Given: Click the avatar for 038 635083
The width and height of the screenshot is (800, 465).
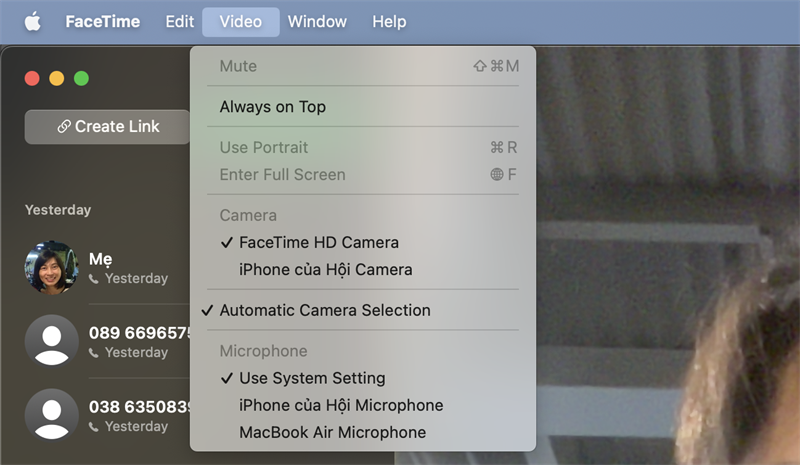Looking at the screenshot, I should click(x=52, y=415).
